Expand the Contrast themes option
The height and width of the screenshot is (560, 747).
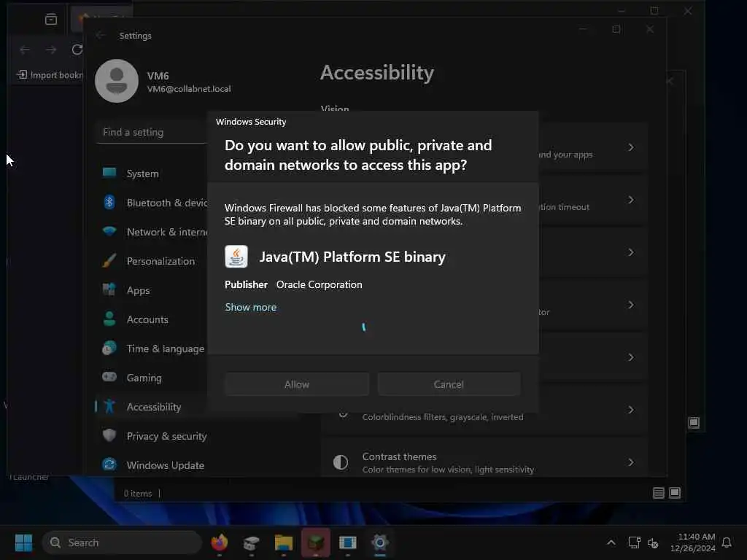point(484,462)
